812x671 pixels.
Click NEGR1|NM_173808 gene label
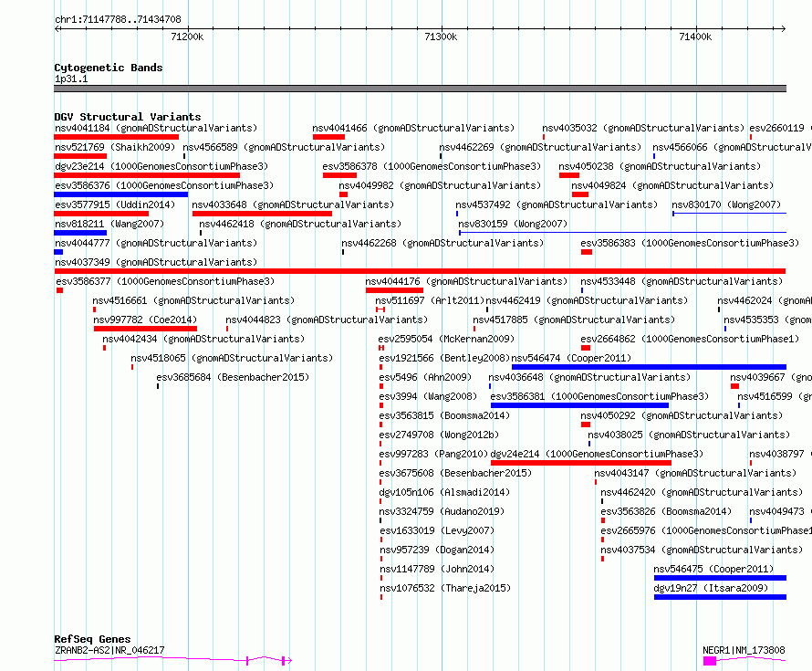[x=744, y=650]
